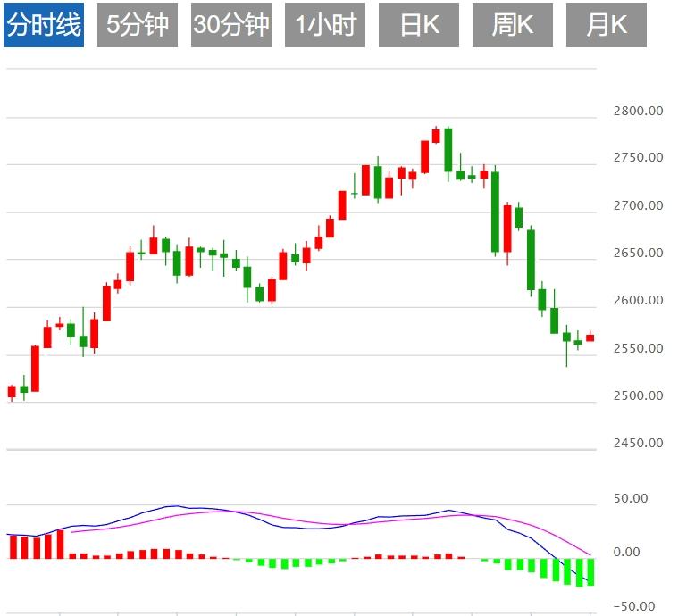Click the 2650.00 price axis label
This screenshot has width=678, height=616.
[638, 254]
